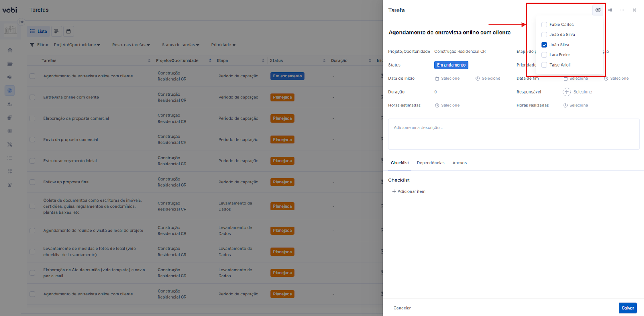Viewport: 644px width, 316px height.
Task: Check the Fábio Carlos checkbox
Action: [x=544, y=25]
